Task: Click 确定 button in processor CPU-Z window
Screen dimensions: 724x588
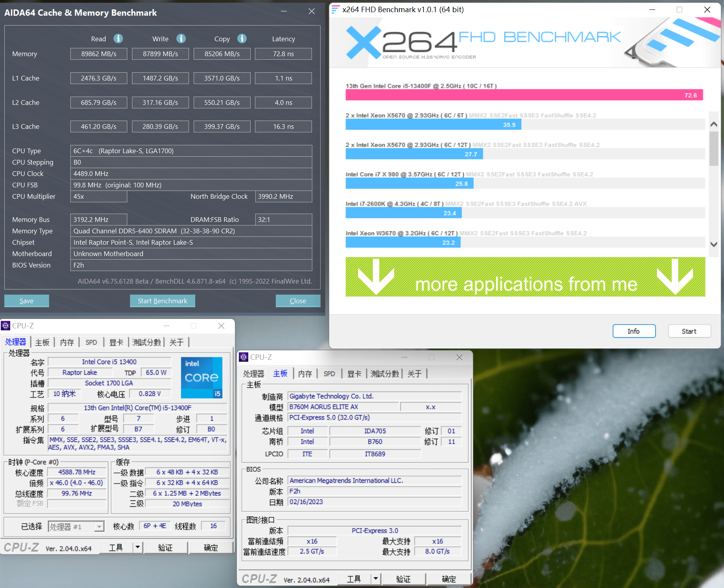Action: 211,548
